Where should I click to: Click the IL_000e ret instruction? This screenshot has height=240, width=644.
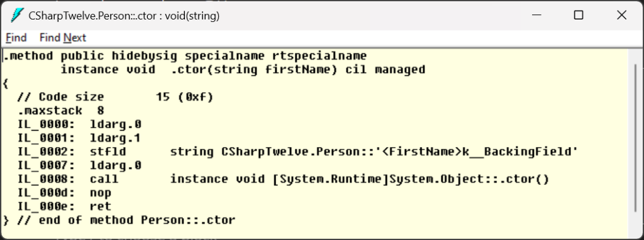pyautogui.click(x=65, y=206)
